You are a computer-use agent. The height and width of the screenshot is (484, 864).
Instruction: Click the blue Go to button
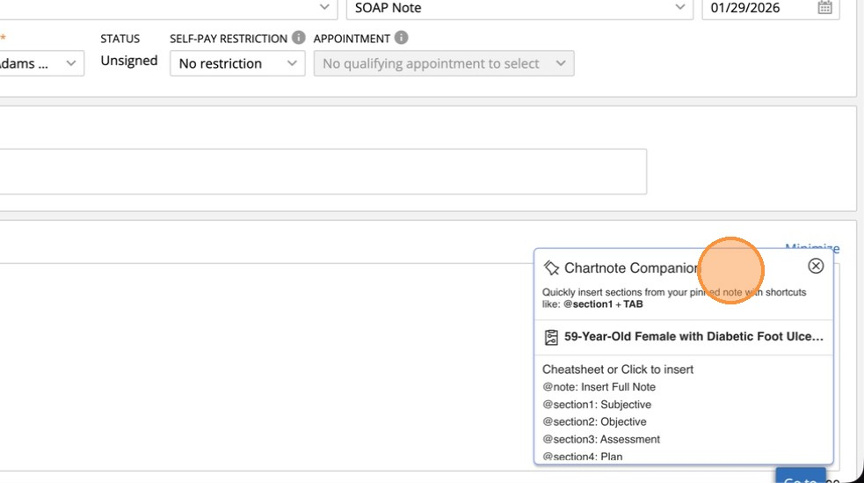tap(800, 477)
